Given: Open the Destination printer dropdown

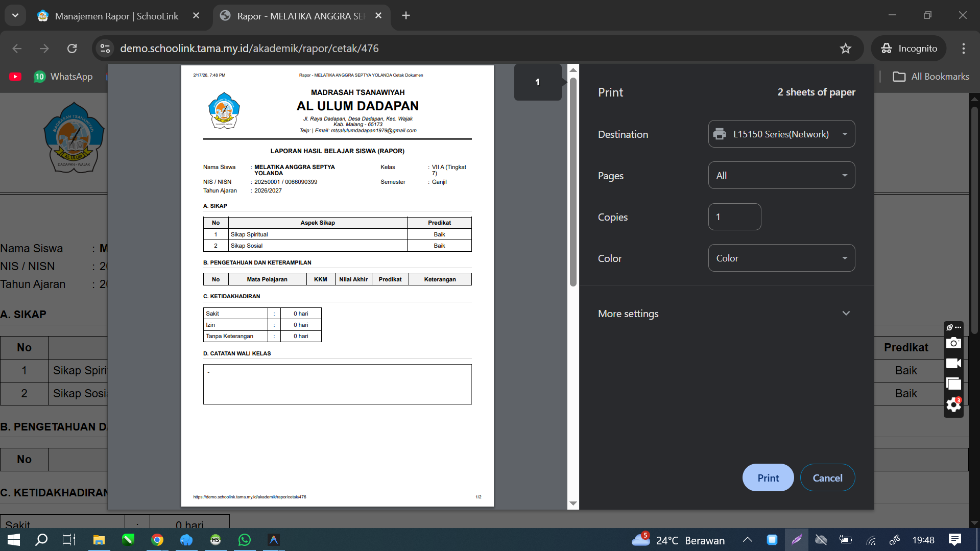Looking at the screenshot, I should coord(781,134).
